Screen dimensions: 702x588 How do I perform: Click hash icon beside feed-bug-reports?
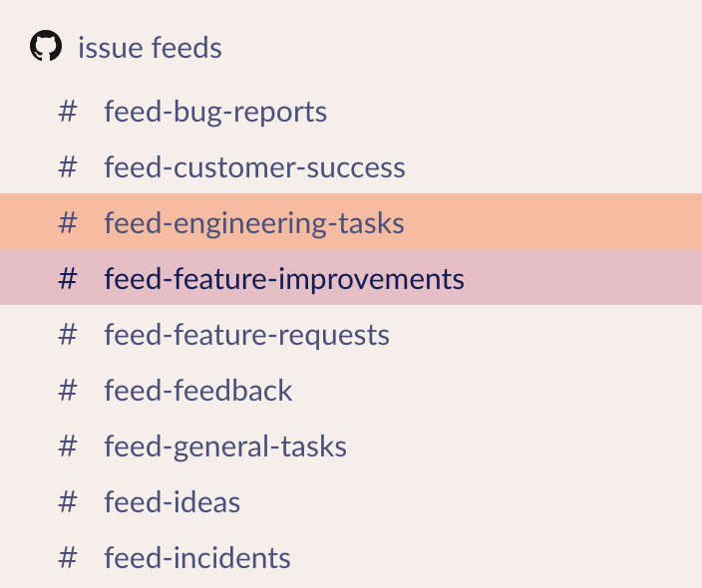[x=68, y=112]
